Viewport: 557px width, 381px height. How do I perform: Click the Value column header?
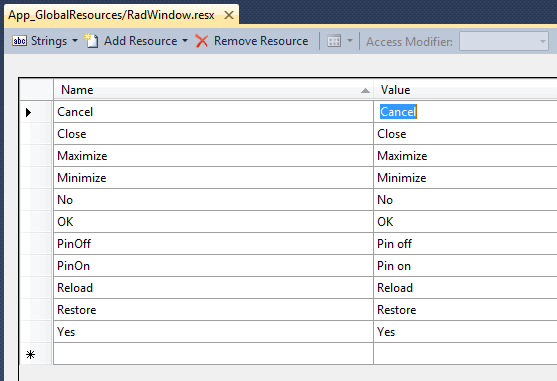465,90
